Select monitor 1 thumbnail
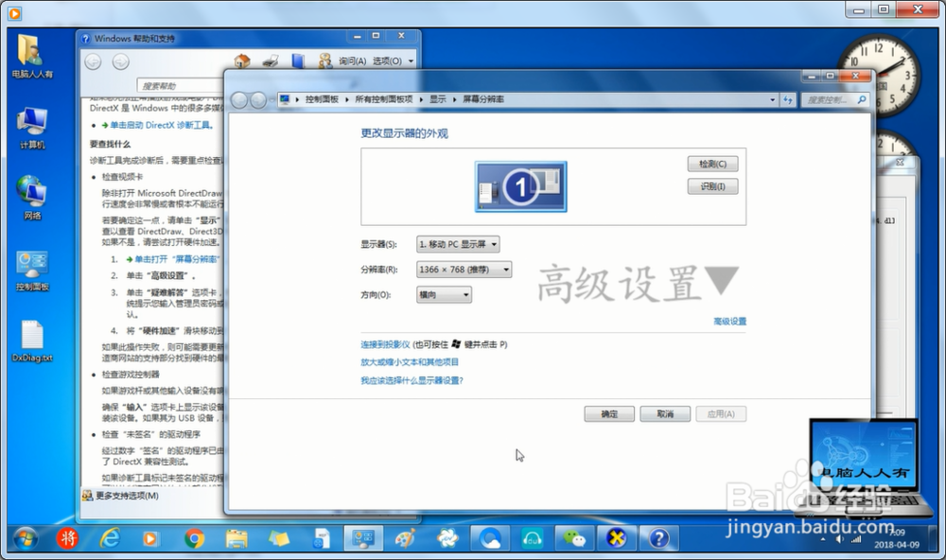The width and height of the screenshot is (946, 560). (520, 186)
